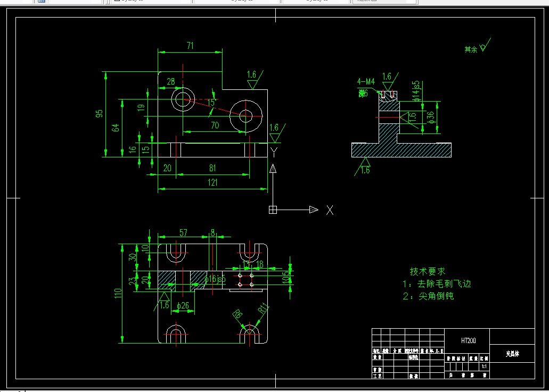Click the 标准化 title block label
The height and width of the screenshot is (392, 549).
(414, 357)
